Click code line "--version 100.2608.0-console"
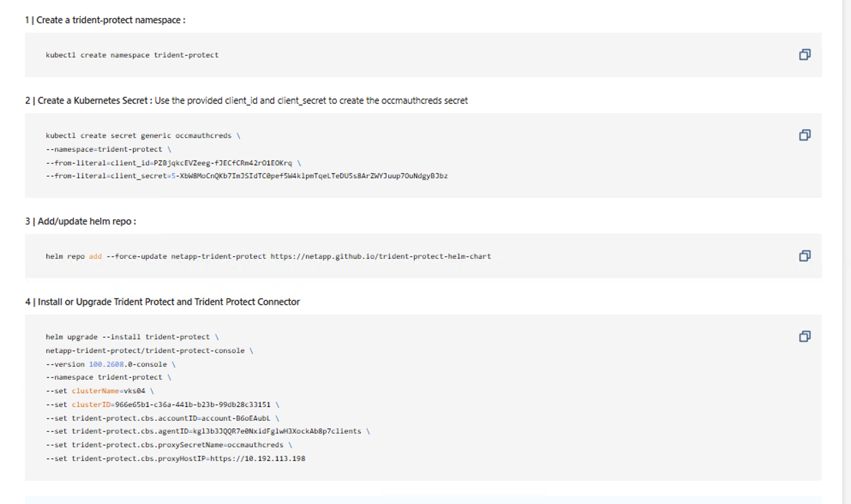 111,364
